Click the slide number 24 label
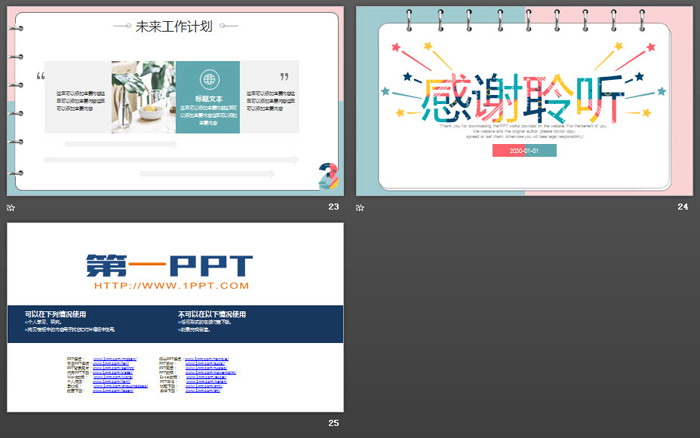This screenshot has height=438, width=700. point(682,207)
